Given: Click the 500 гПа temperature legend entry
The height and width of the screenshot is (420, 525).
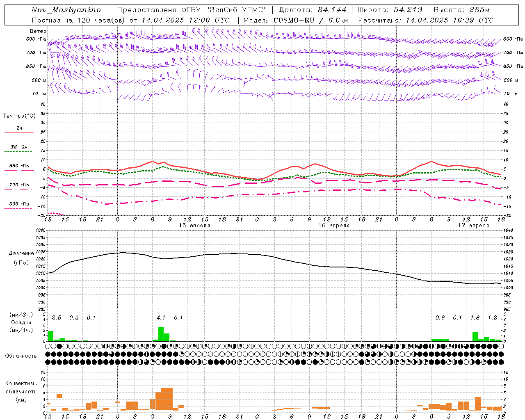Looking at the screenshot, I should tap(19, 204).
